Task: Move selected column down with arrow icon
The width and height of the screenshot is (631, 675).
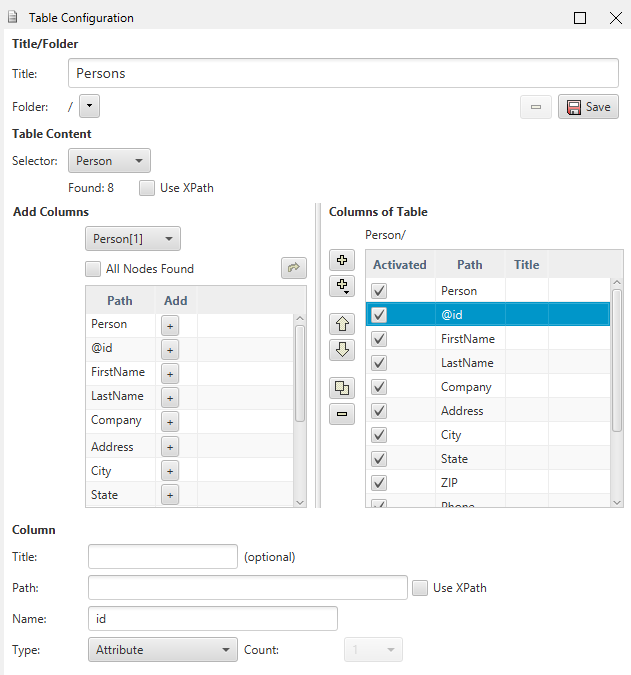Action: pos(342,350)
